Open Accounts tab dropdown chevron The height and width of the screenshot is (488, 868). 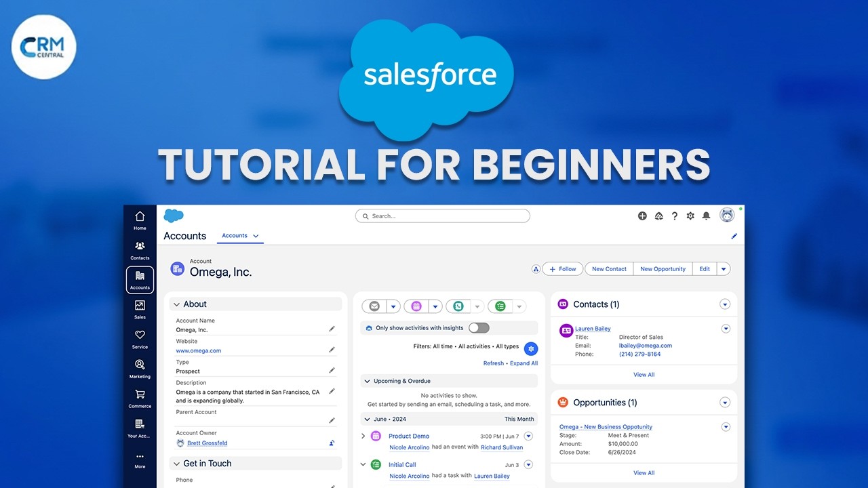point(256,236)
